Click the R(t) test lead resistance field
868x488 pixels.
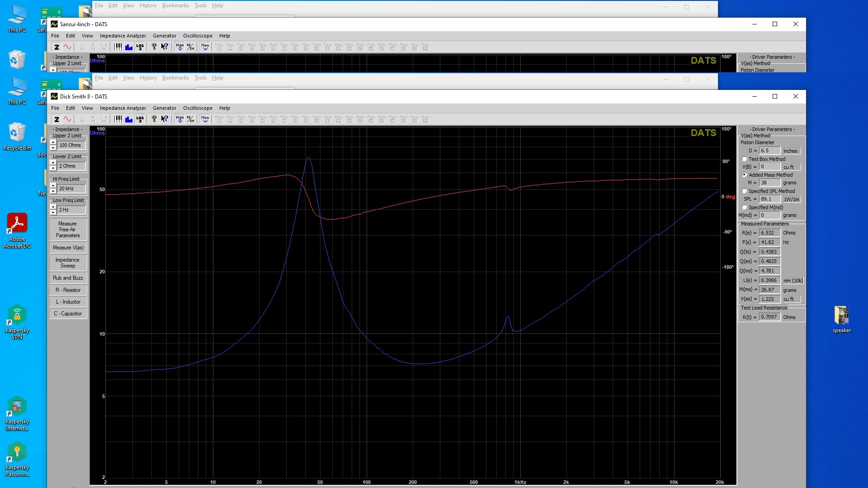[769, 317]
